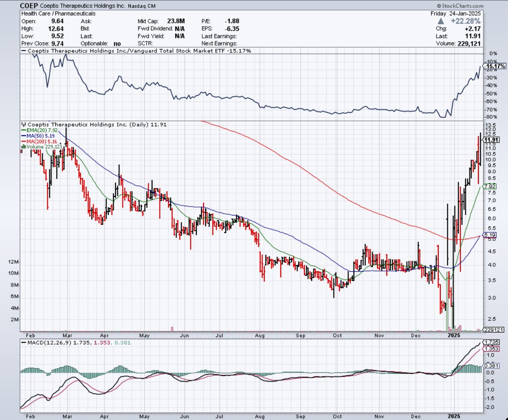This screenshot has height=420, width=508.
Task: Click the Last price 11.91 in header
Action: click(474, 36)
